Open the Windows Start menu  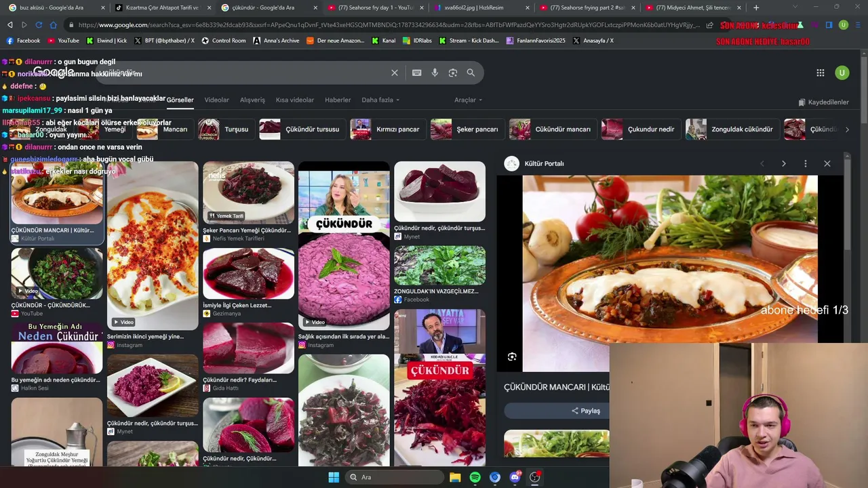pyautogui.click(x=334, y=477)
